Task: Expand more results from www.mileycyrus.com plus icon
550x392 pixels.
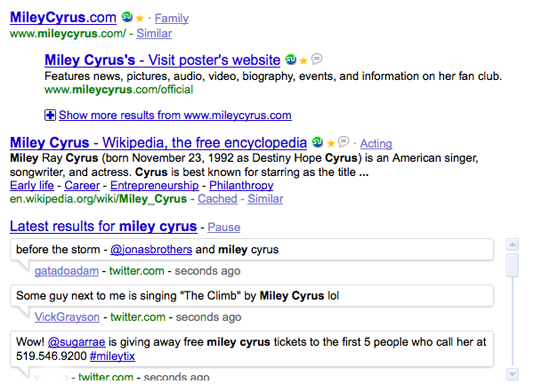Action: [50, 115]
